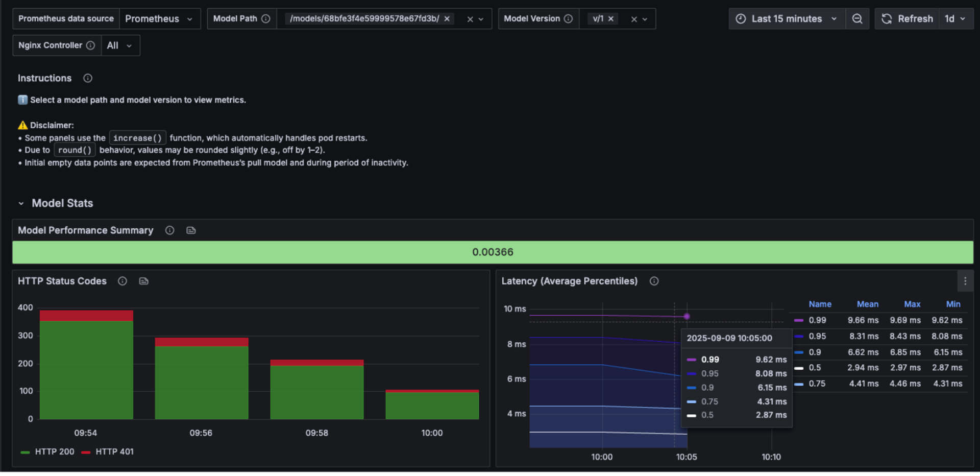Expand the Model Version dropdown chevron
This screenshot has height=476, width=980.
[645, 19]
